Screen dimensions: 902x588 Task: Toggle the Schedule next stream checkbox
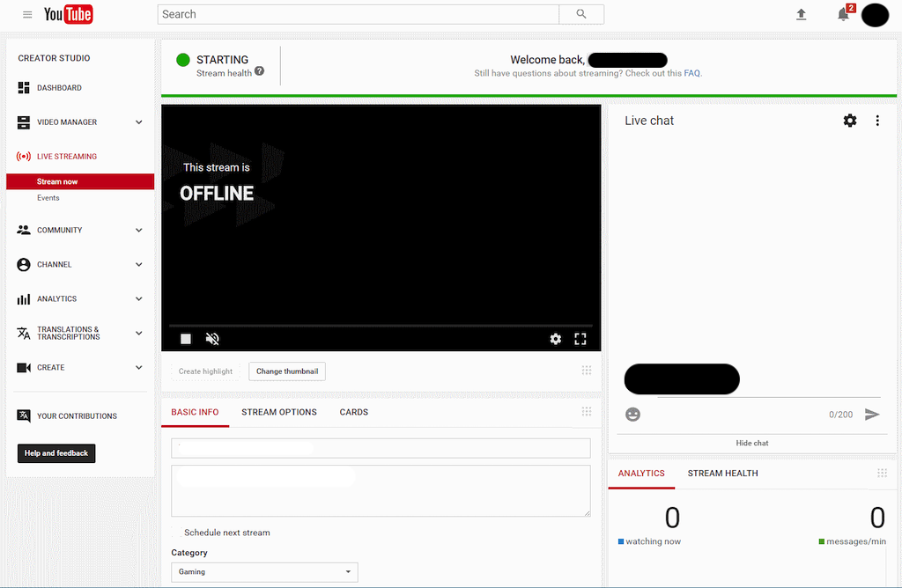coord(176,533)
